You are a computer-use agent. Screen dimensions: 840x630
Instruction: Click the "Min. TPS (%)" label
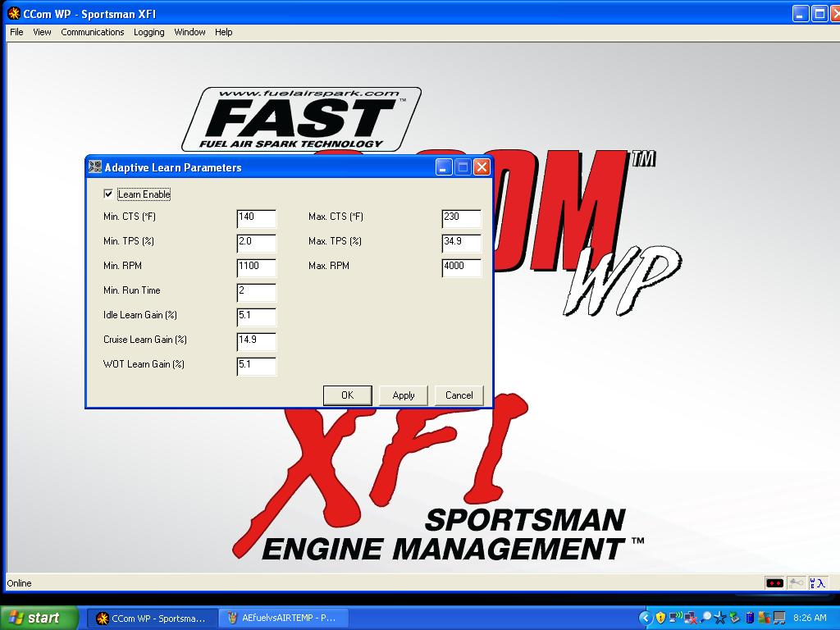(x=129, y=241)
